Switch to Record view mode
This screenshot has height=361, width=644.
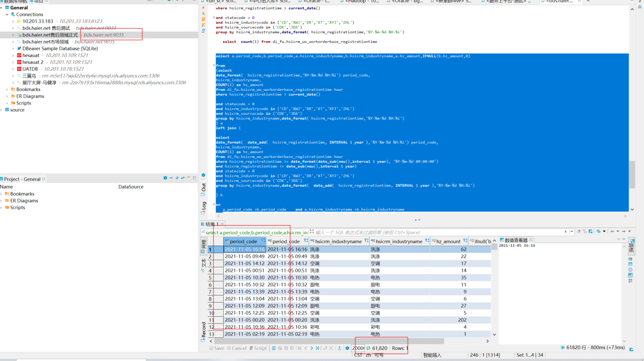pyautogui.click(x=204, y=329)
